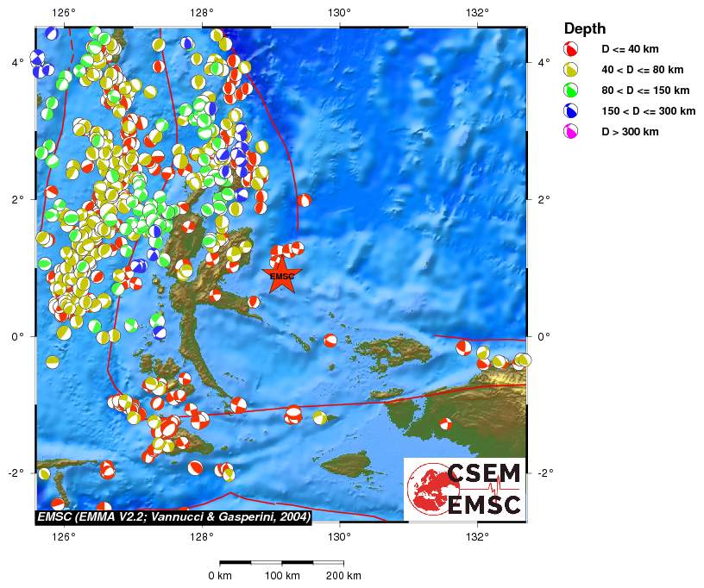This screenshot has height=588, width=704.
Task: Select the yellow 40 < D <= 80 km legend symbol
Action: pos(569,69)
